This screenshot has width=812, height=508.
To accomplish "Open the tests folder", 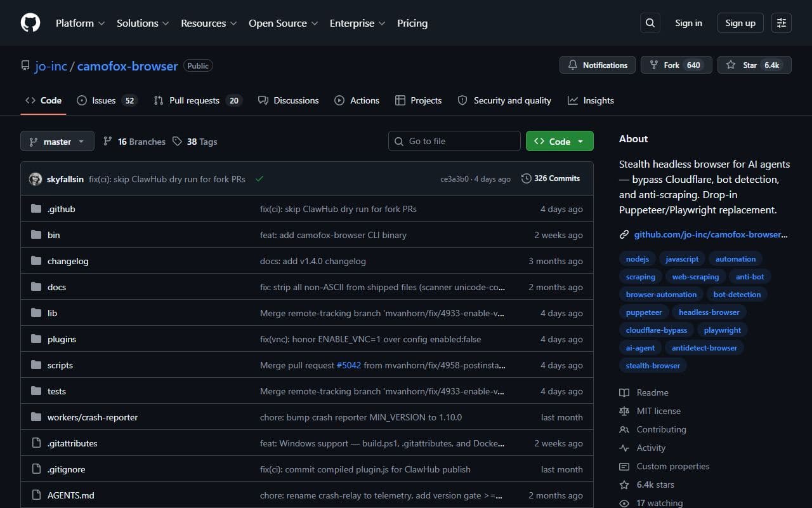I will coord(56,391).
